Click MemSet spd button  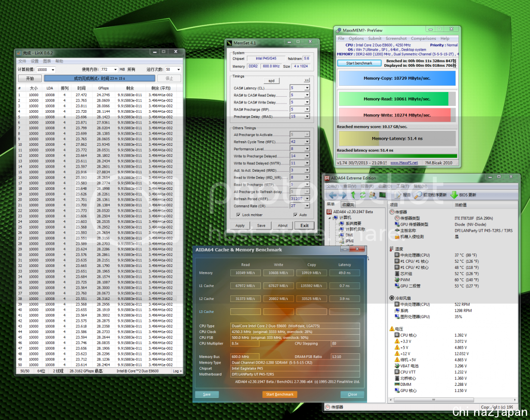(271, 81)
